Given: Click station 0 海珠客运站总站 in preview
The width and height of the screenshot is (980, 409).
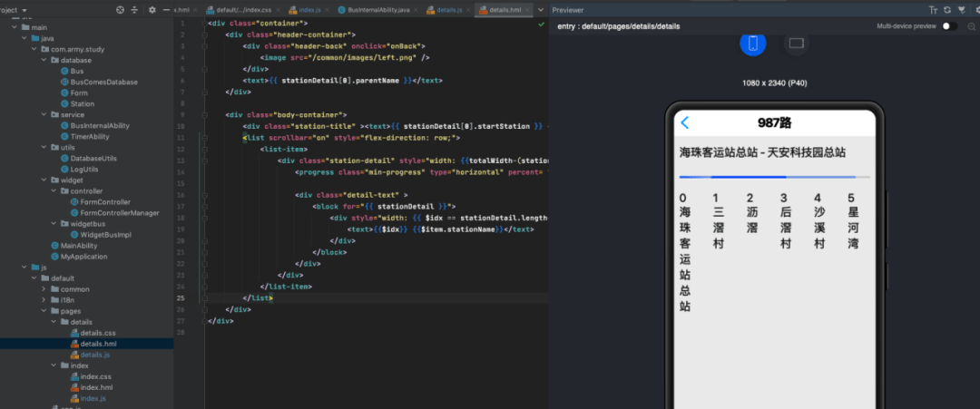Looking at the screenshot, I should [685, 252].
